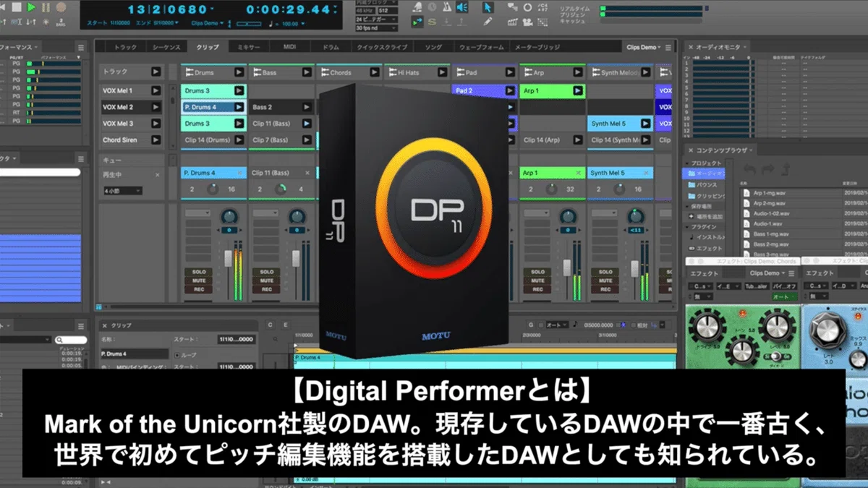Toggle MUTE on the Synth Melody channel strip
The image size is (868, 488).
[605, 281]
